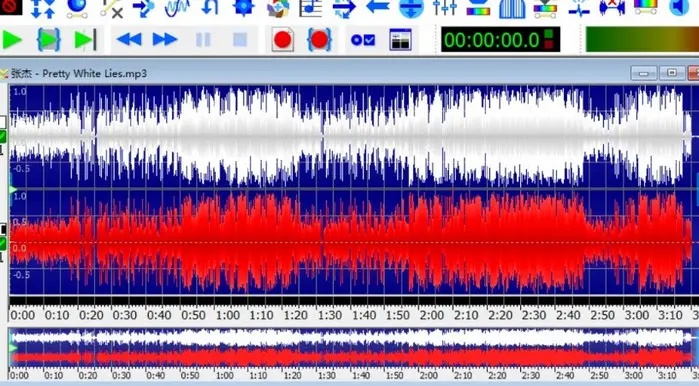Click 2:30 on the main time ruler
The width and height of the screenshot is (699, 386).
click(x=534, y=315)
